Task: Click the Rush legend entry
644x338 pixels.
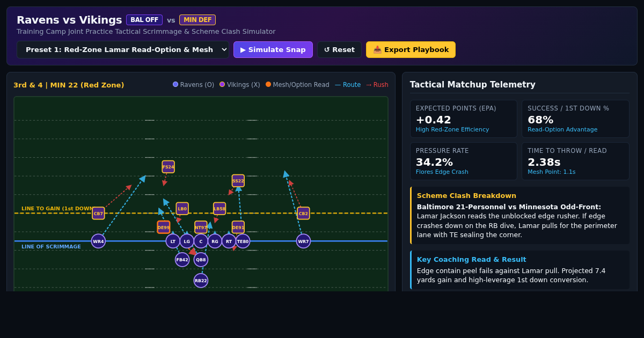Action: point(377,85)
